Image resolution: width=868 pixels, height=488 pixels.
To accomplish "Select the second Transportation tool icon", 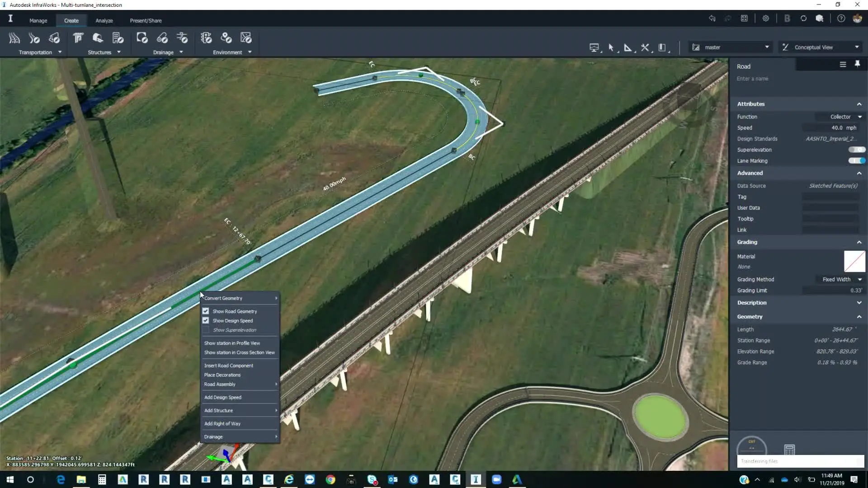I will tap(34, 38).
